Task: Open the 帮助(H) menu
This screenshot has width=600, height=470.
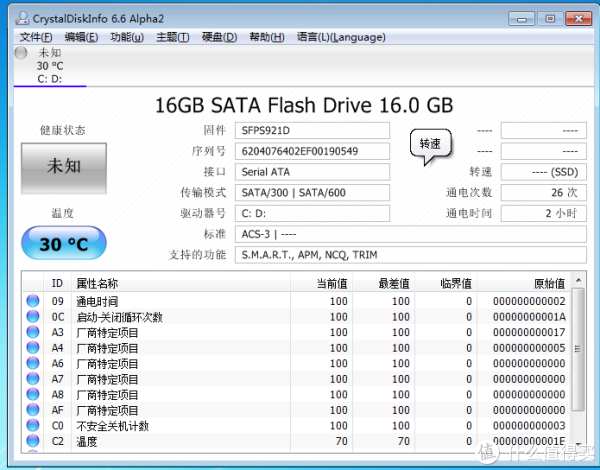Action: point(267,37)
